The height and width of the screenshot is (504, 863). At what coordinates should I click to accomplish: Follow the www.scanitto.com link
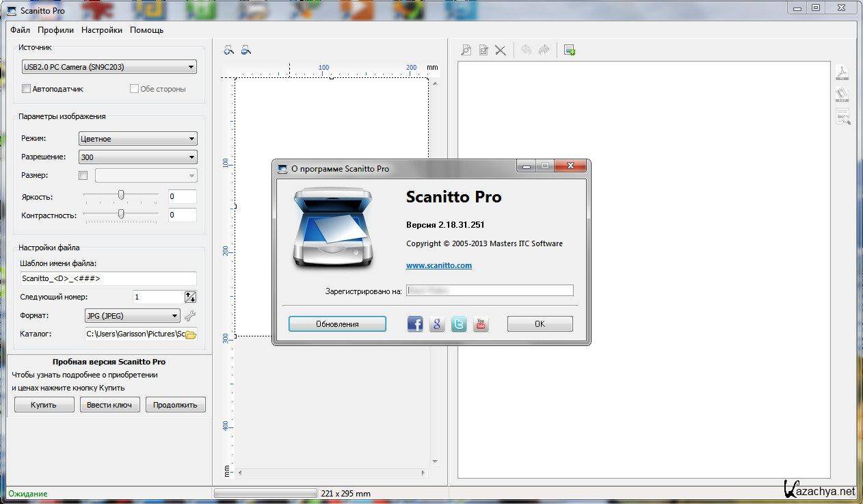coord(438,265)
